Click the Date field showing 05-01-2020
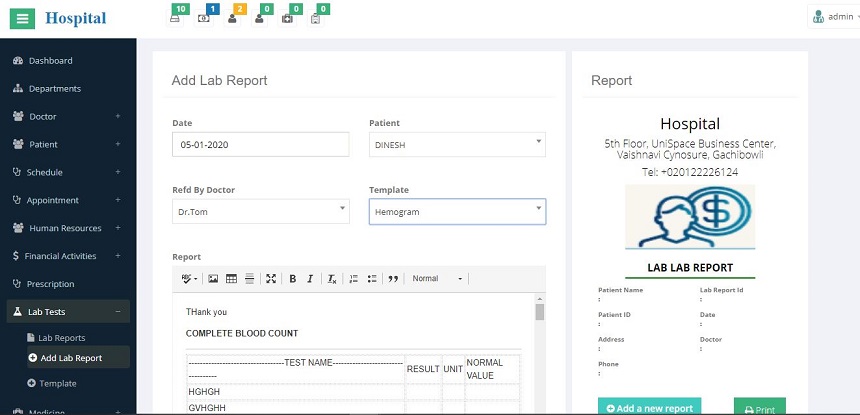The height and width of the screenshot is (415, 860). pos(261,145)
